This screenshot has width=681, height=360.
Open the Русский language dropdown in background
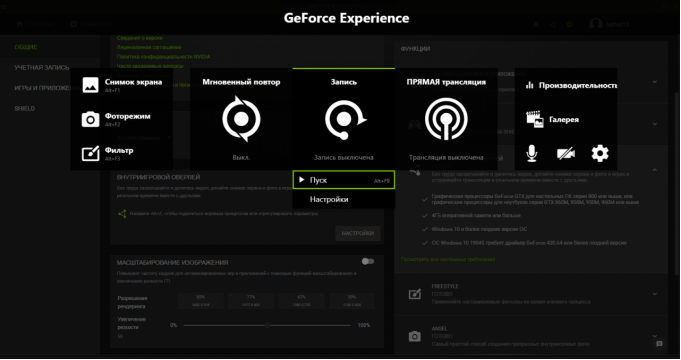point(143,138)
